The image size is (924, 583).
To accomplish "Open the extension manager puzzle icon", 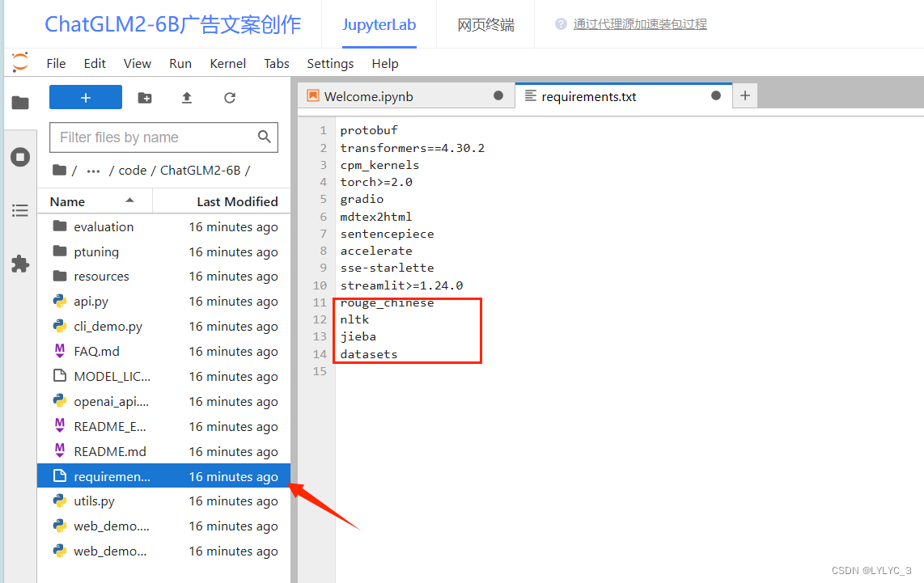I will pos(20,264).
